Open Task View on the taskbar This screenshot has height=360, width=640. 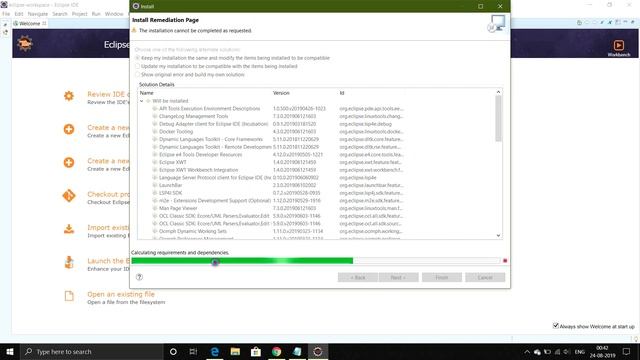click(x=193, y=351)
